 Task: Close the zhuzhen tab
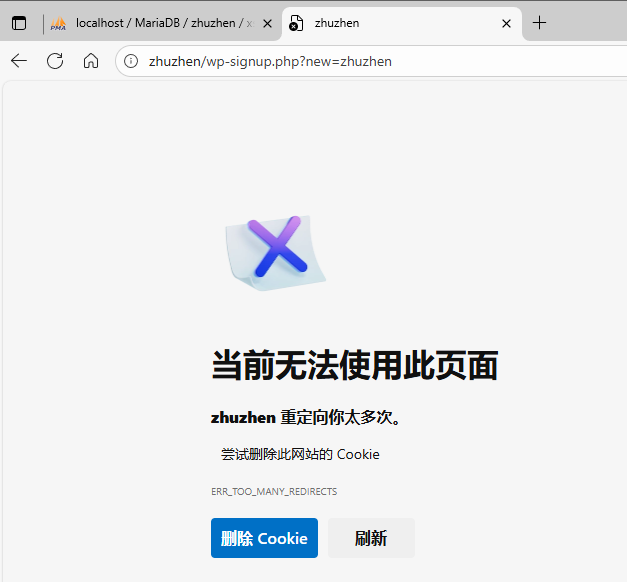[507, 23]
